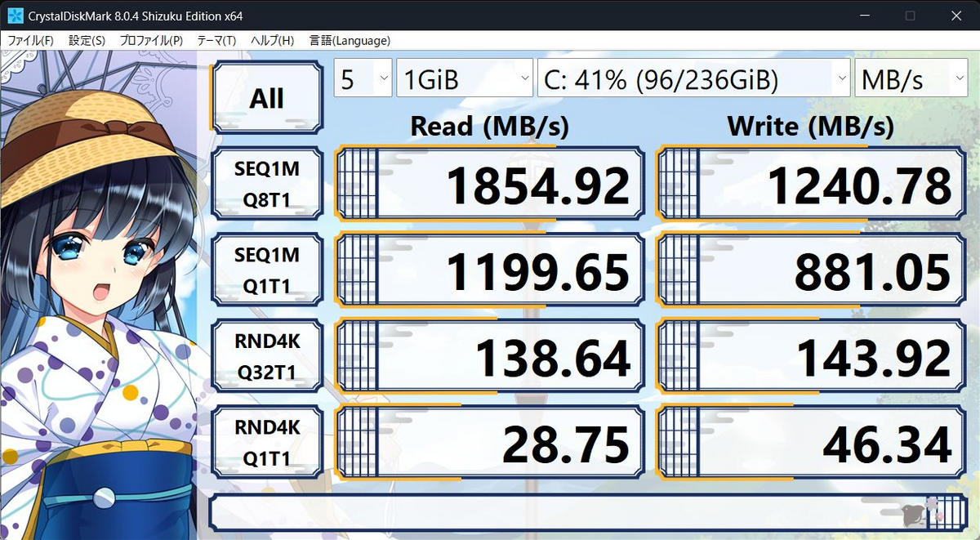Maximize the CrystalDiskMark window
980x540 pixels.
910,16
